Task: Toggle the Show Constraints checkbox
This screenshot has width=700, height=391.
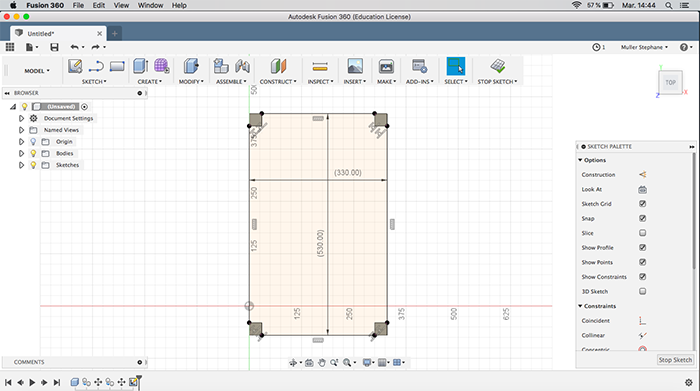Action: (642, 277)
